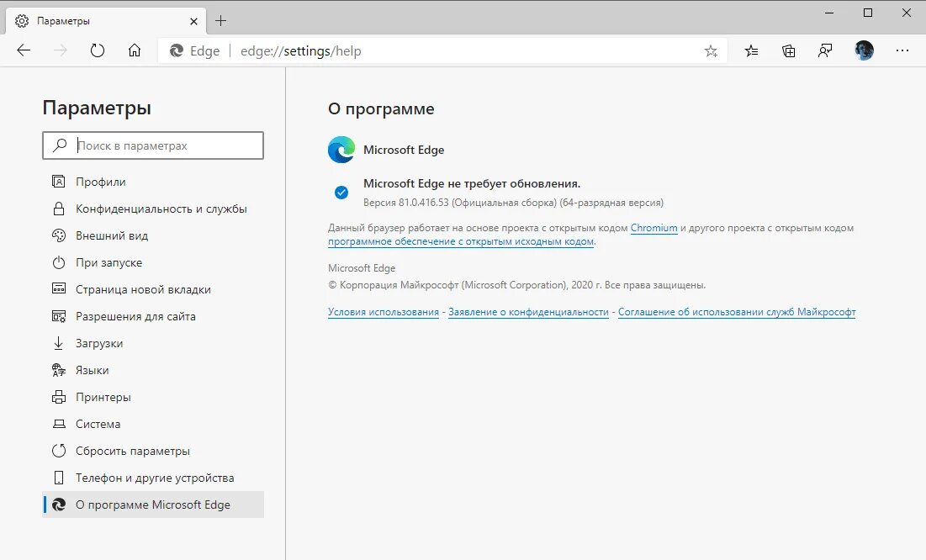Open the Collections icon
The width and height of the screenshot is (926, 560).
[788, 51]
